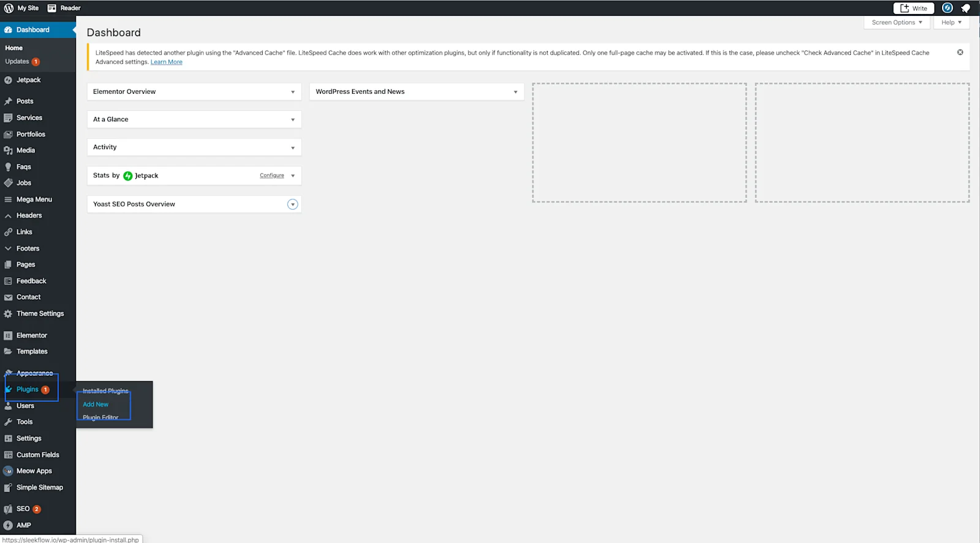Screen dimensions: 980x543
Task: Click the Jobs tag icon
Action: [x=8, y=183]
